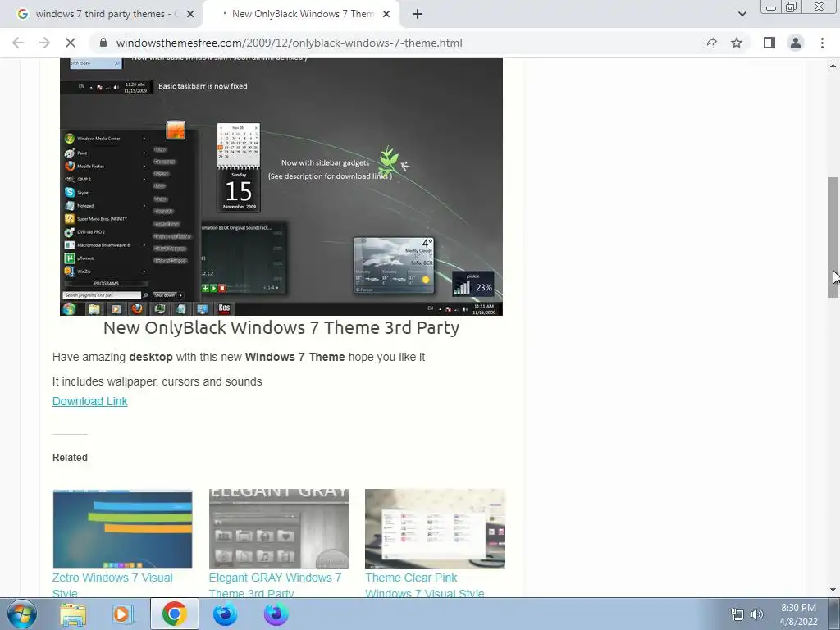Screen dimensions: 840x630
Task: Stop the page from loading
Action: (71, 43)
